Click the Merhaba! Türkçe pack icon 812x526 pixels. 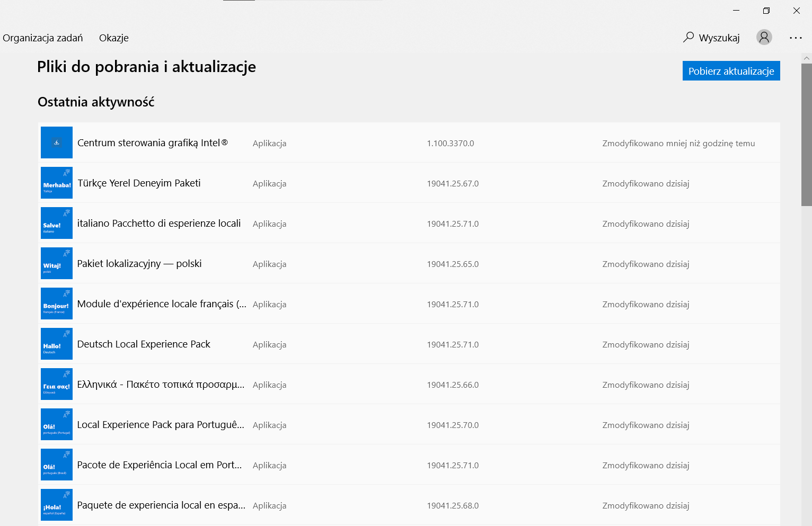[x=57, y=183]
